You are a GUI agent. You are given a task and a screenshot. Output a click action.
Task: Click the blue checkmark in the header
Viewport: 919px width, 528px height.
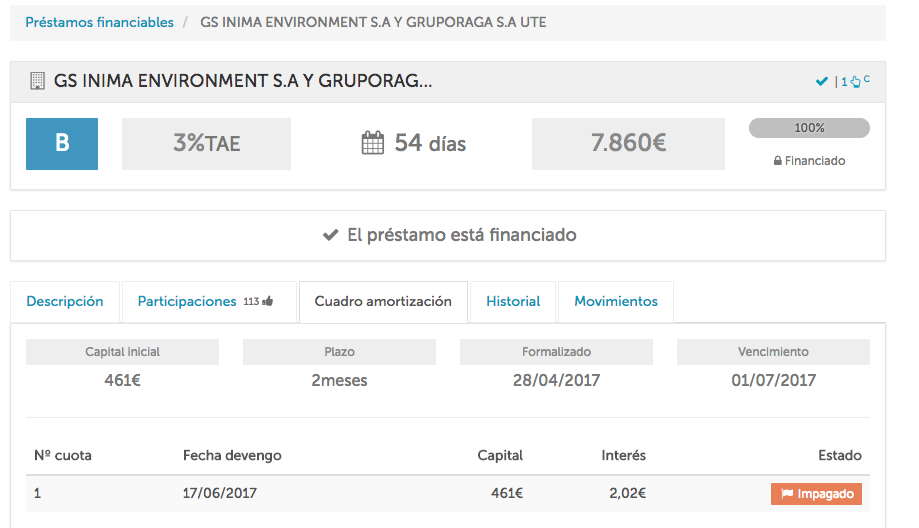click(822, 82)
